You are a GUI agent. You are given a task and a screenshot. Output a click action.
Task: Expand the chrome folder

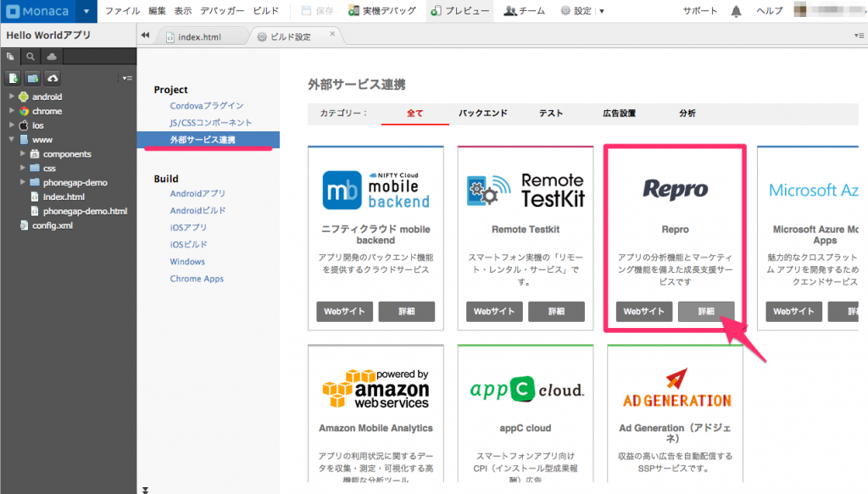coord(12,111)
